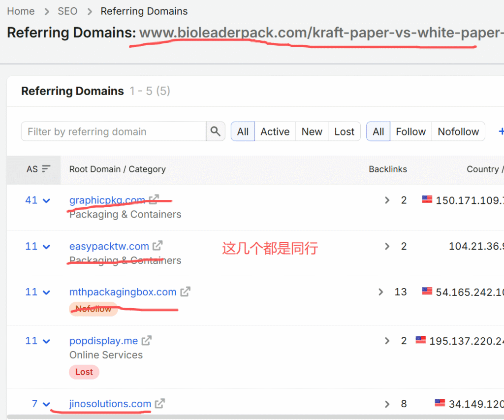The image size is (504, 420).
Task: Click IP address 195.137.220 for popdisplay.me
Action: pyautogui.click(x=467, y=341)
